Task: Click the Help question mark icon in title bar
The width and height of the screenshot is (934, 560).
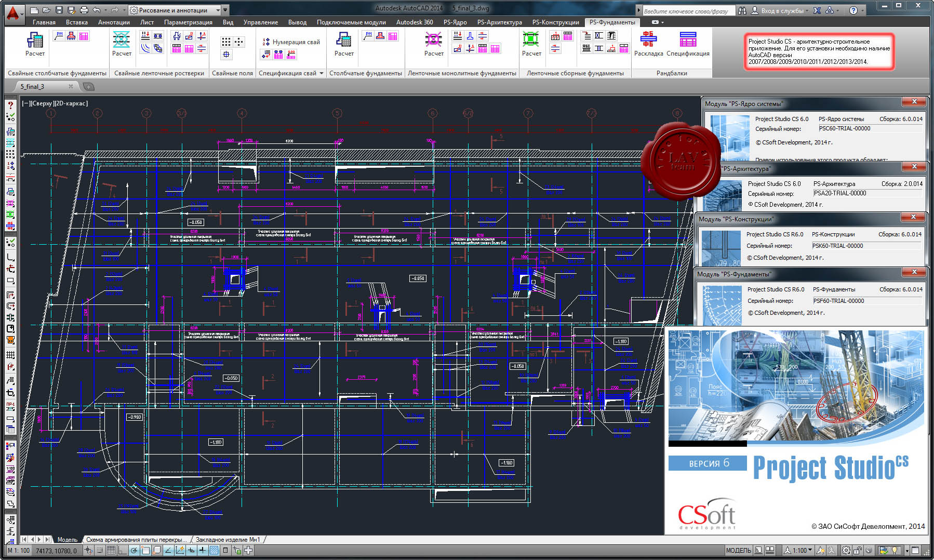Action: tap(853, 10)
